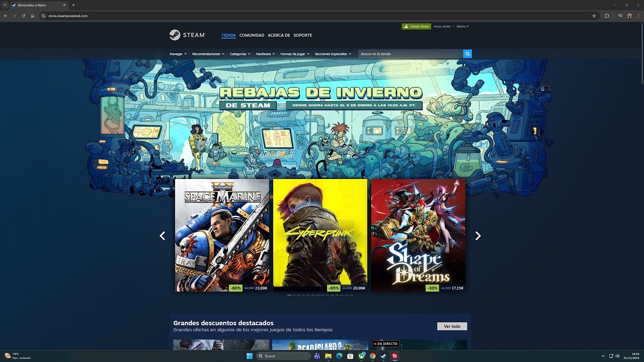Open Space Marine 2 game card
The height and width of the screenshot is (362, 644).
point(222,235)
